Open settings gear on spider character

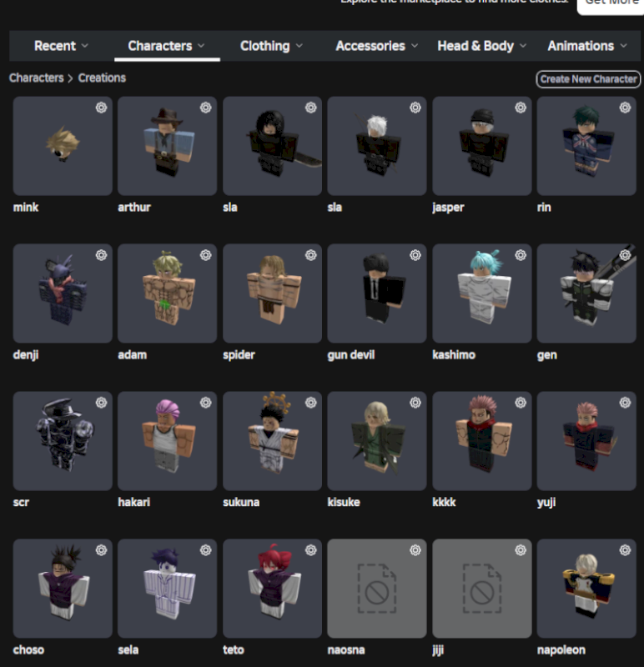(310, 255)
